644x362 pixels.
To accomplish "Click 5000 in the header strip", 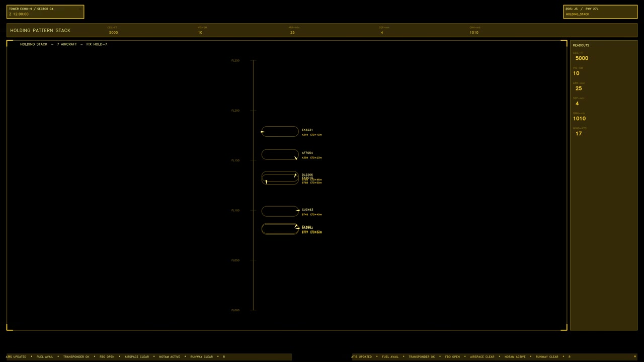I will pos(114,33).
